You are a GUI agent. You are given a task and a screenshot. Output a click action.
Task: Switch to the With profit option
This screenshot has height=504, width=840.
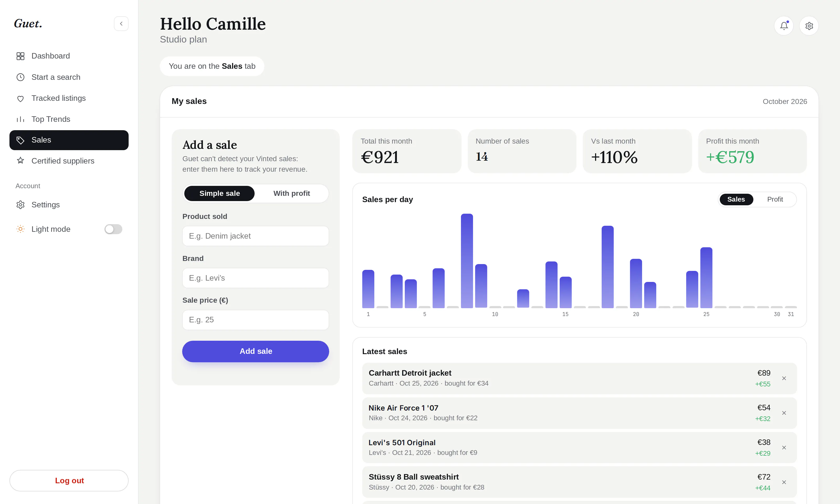point(292,193)
